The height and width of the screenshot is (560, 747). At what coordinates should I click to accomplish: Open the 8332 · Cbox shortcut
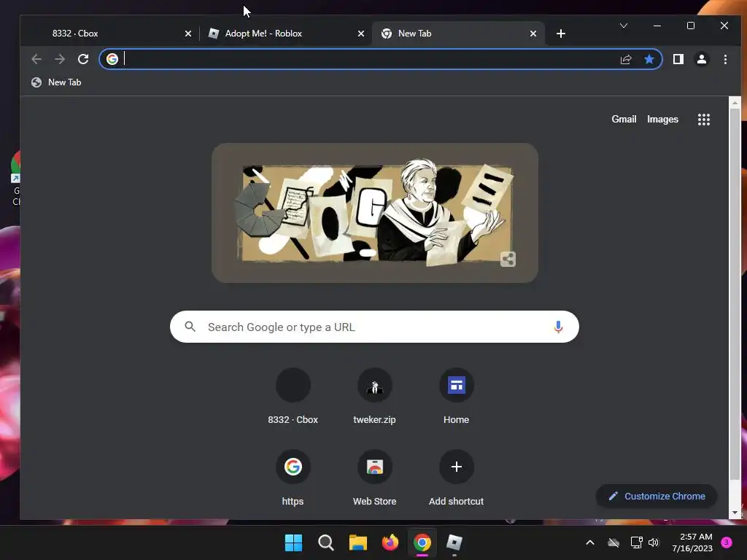293,396
